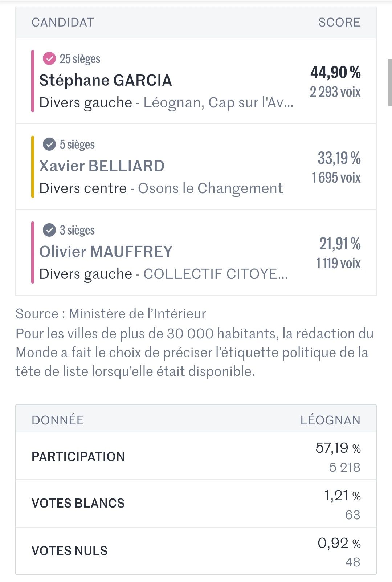Click the pink color bar for Olivier MAUFFREY
The height and width of the screenshot is (582, 392).
[33, 252]
